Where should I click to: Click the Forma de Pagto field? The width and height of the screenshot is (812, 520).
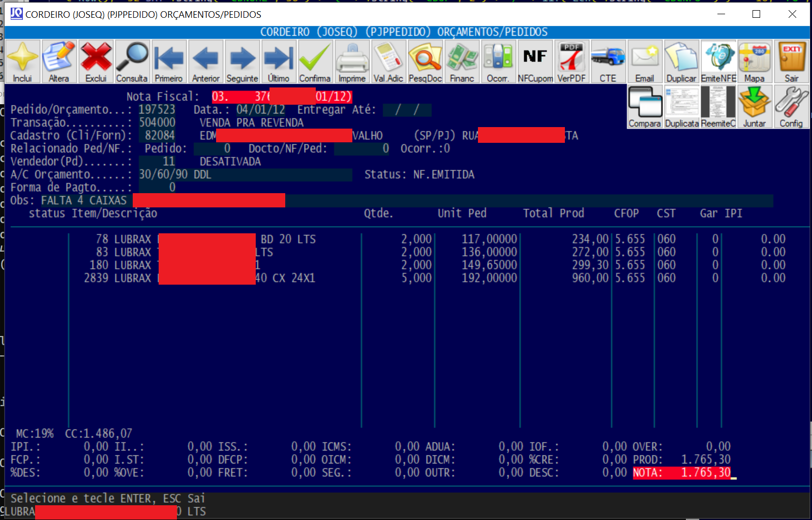point(157,188)
